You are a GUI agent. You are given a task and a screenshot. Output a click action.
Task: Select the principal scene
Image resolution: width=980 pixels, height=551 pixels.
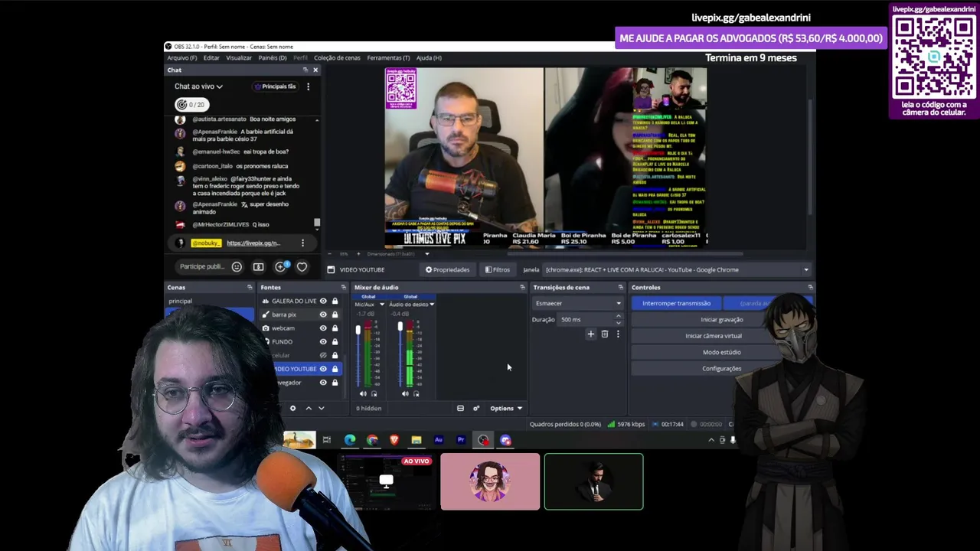pyautogui.click(x=211, y=301)
